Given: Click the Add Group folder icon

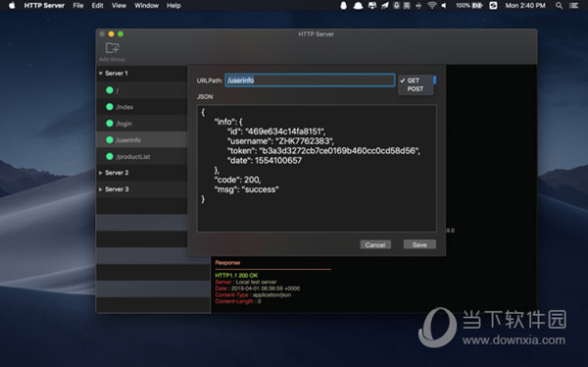Looking at the screenshot, I should click(x=112, y=48).
